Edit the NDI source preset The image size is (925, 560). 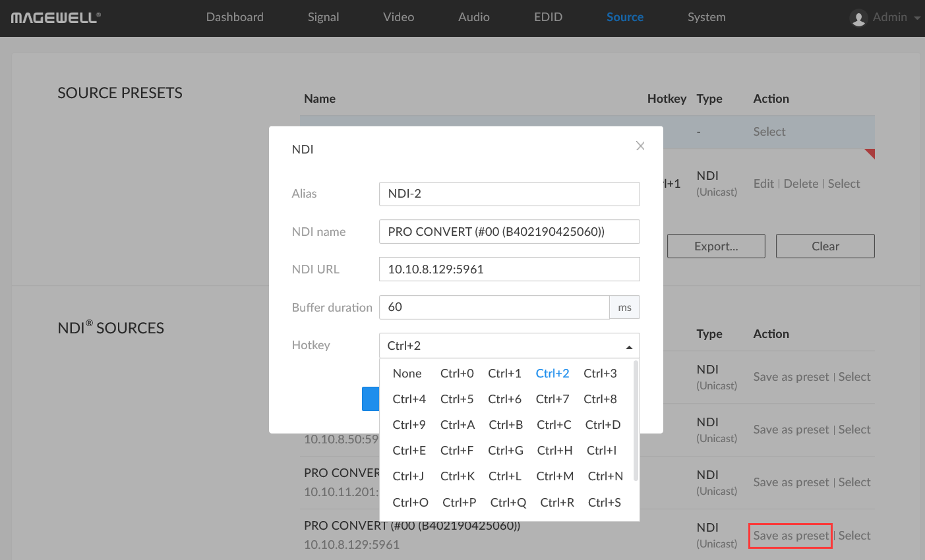763,184
